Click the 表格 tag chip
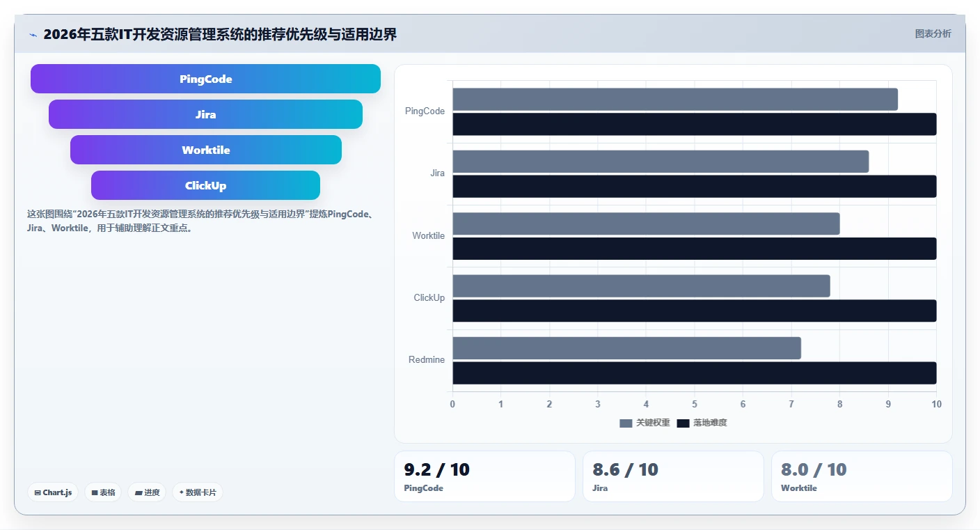 click(103, 492)
